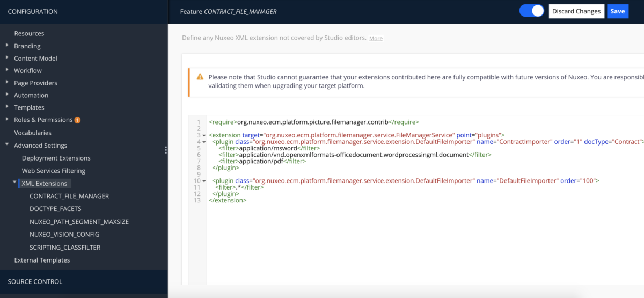Viewport: 644px width, 298px height.
Task: Expand the Automation section
Action: pyautogui.click(x=7, y=95)
